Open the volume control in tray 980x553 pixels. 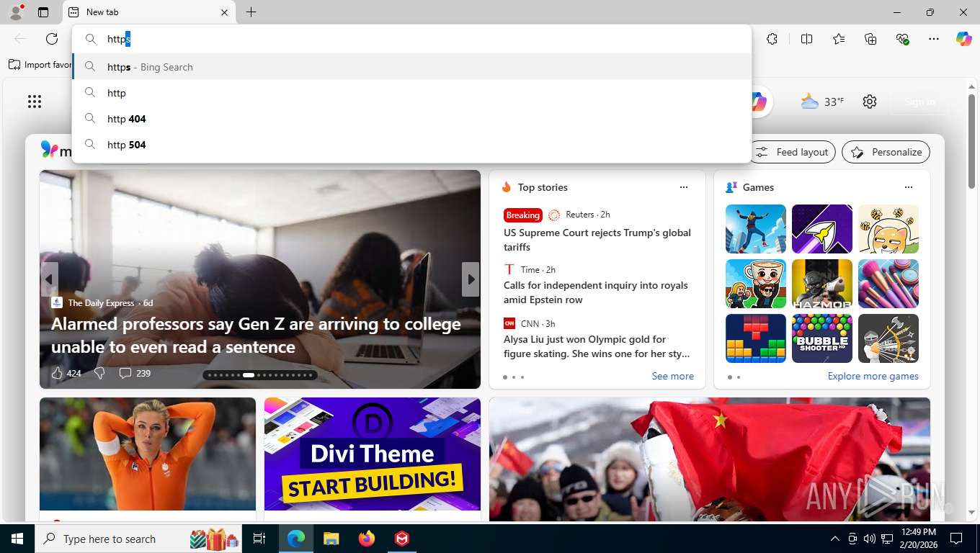click(x=869, y=539)
